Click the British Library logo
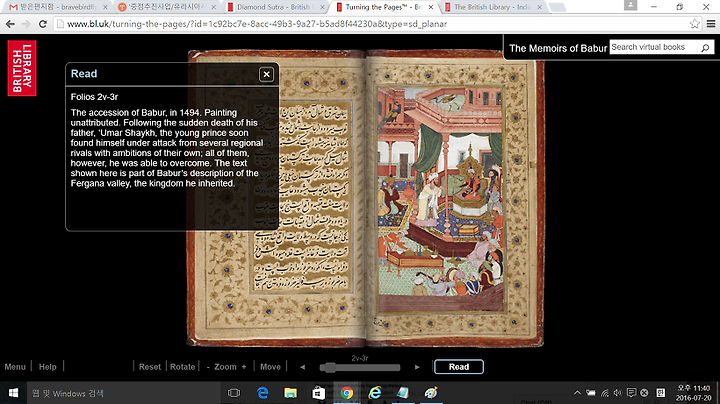This screenshot has height=404, width=720. click(x=22, y=68)
